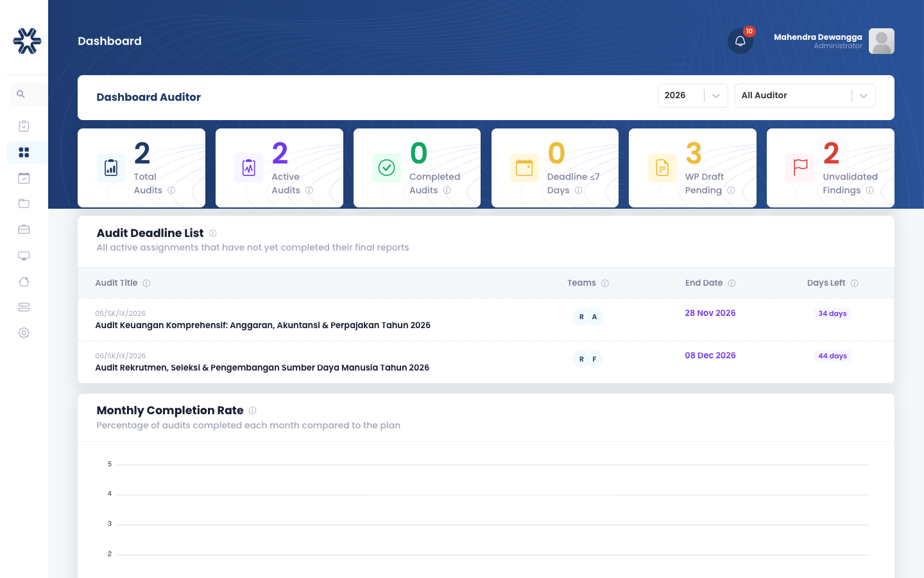Open the notifications bell icon

coord(740,41)
